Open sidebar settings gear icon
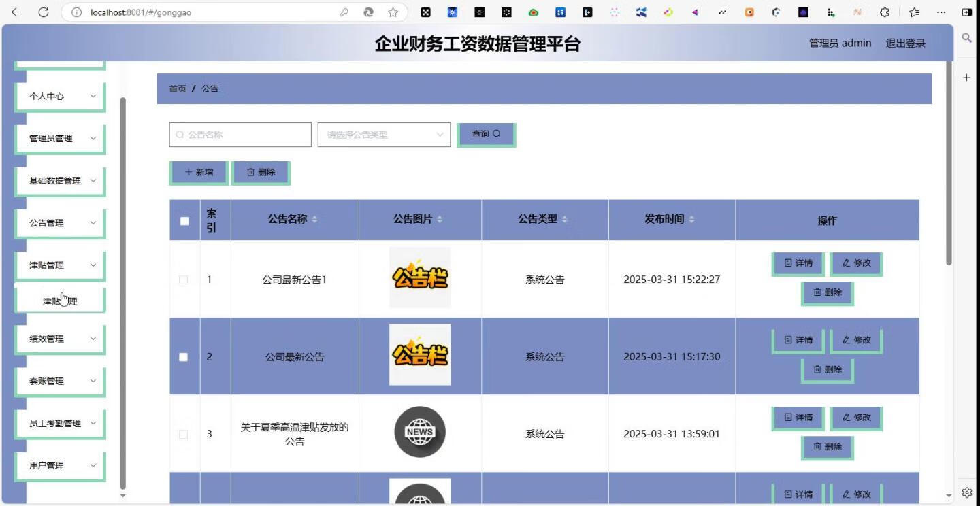 point(966,492)
